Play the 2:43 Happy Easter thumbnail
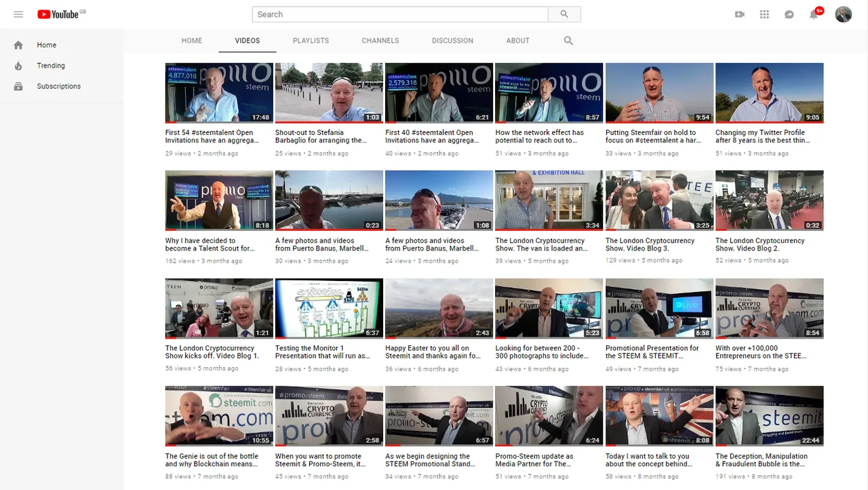Image resolution: width=868 pixels, height=490 pixels. point(439,309)
